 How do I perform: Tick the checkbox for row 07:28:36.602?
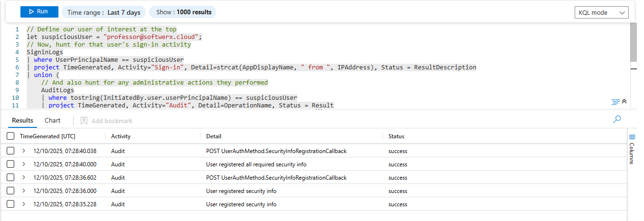[x=10, y=178]
